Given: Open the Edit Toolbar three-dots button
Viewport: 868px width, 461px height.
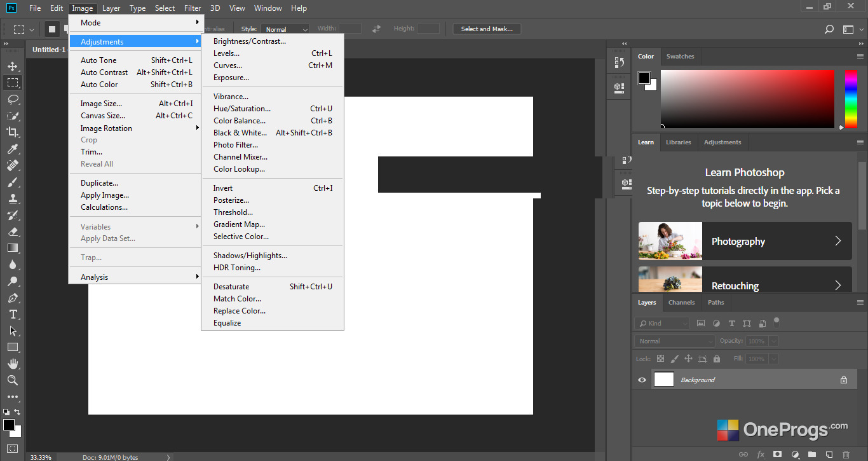Looking at the screenshot, I should (x=13, y=397).
